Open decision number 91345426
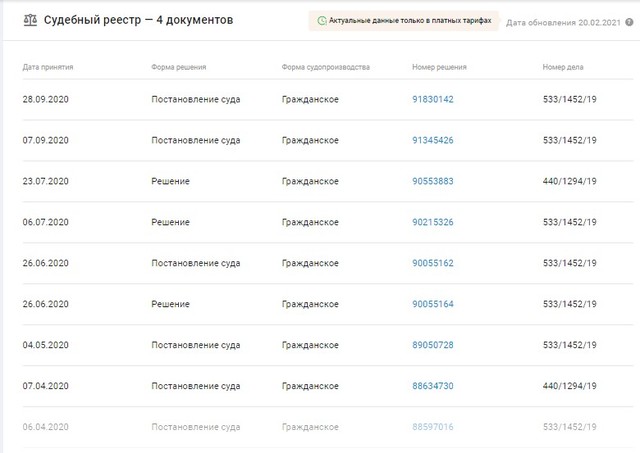Screen dimensions: 640x453 (433, 141)
